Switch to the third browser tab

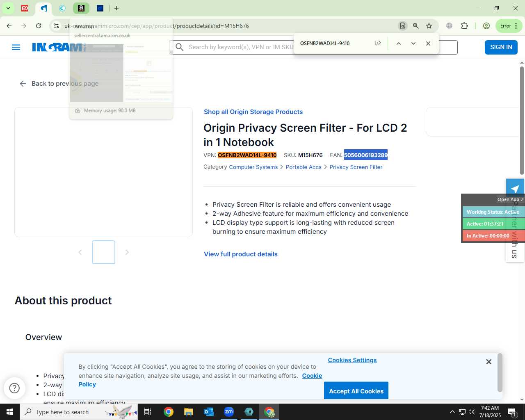tap(62, 8)
